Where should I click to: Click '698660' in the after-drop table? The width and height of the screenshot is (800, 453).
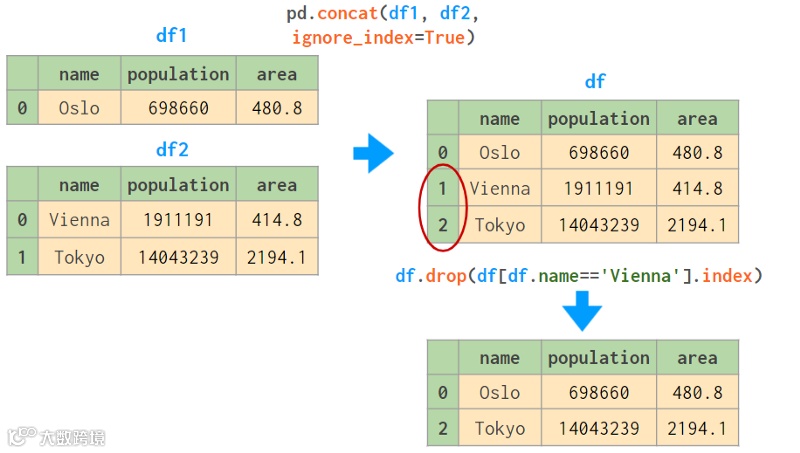pos(598,392)
